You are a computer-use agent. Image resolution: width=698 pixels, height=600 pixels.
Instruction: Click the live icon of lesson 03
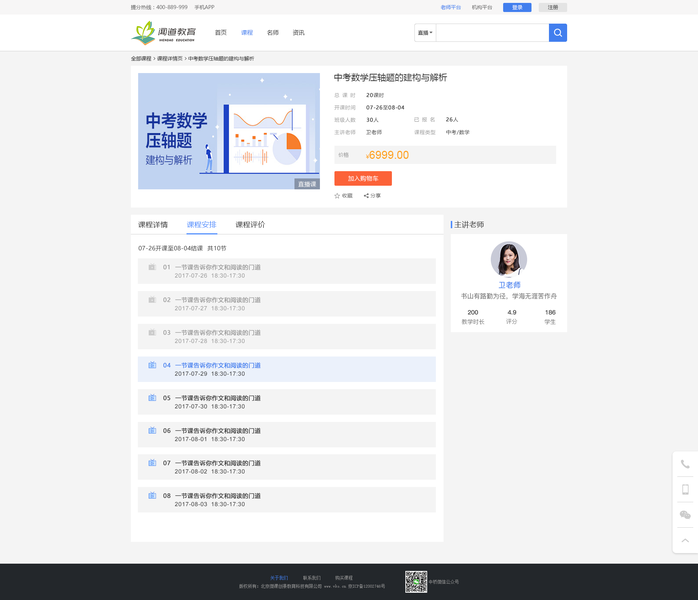coord(152,332)
